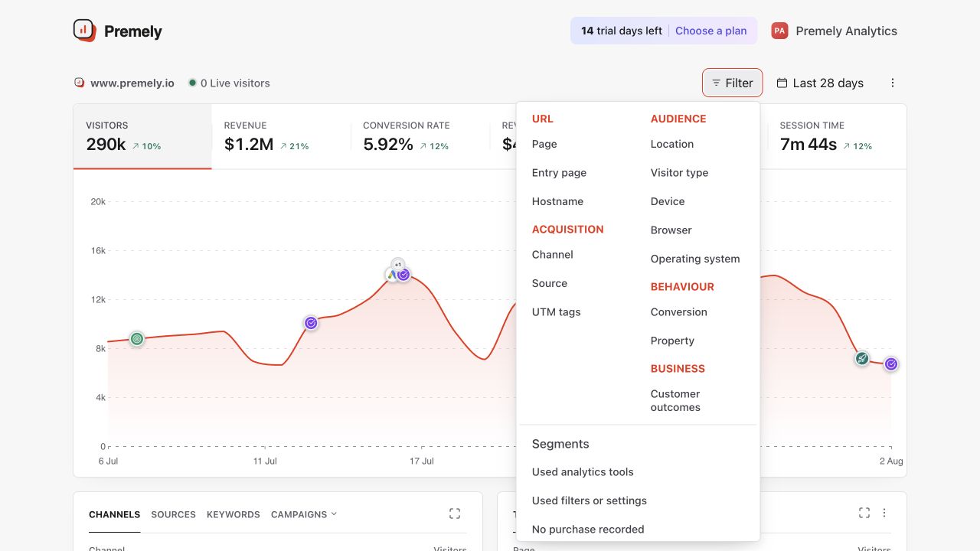Pick the UTM tags filter

pos(556,312)
